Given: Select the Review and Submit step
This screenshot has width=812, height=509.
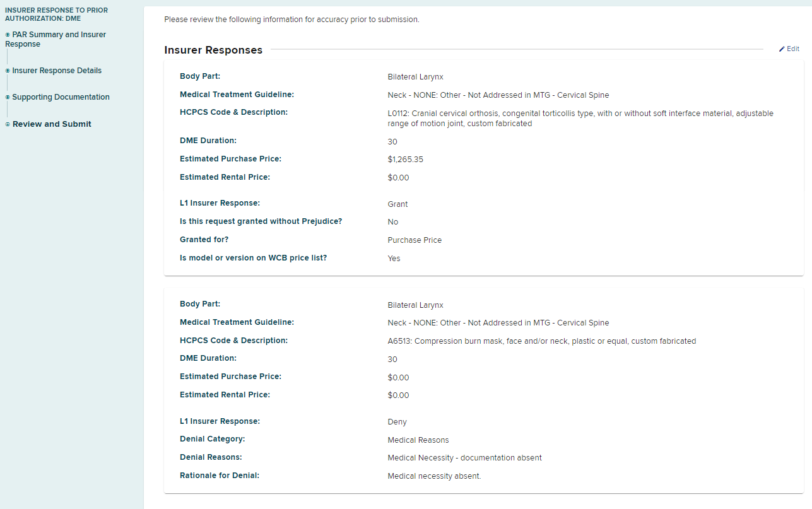Looking at the screenshot, I should click(52, 124).
